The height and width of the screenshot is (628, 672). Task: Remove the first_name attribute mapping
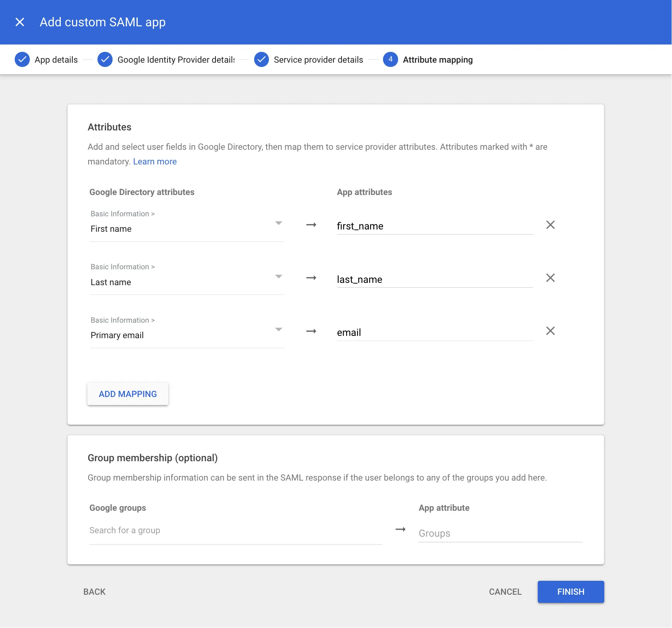click(550, 225)
